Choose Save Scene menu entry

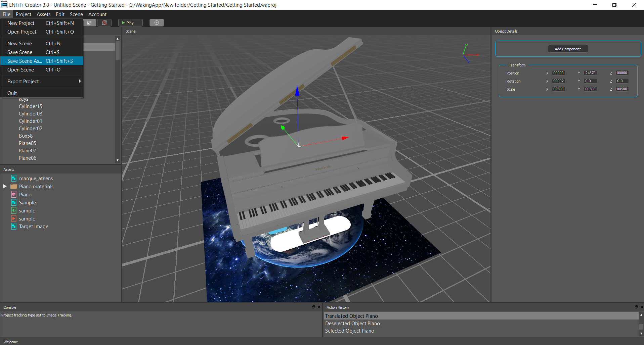tap(42, 52)
